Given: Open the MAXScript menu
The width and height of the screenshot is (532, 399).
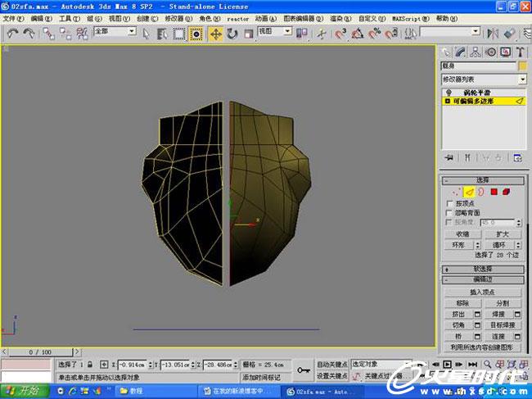Looking at the screenshot, I should point(411,19).
